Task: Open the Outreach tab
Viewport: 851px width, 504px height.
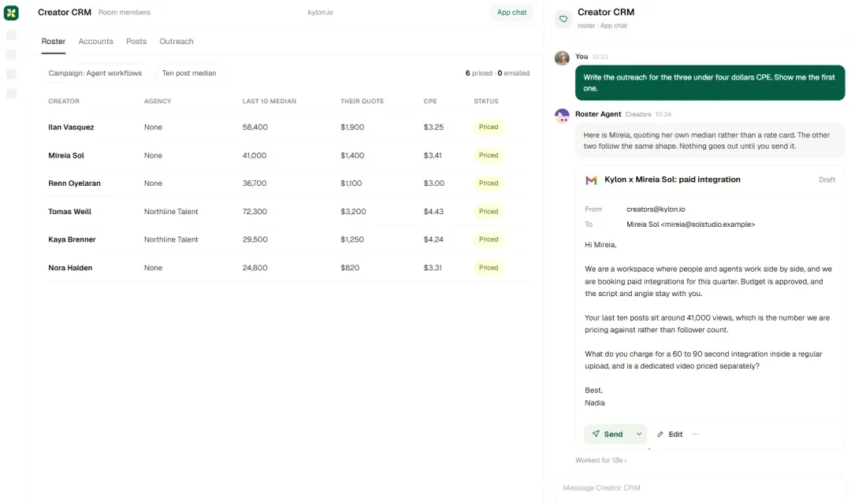Action: pyautogui.click(x=177, y=41)
